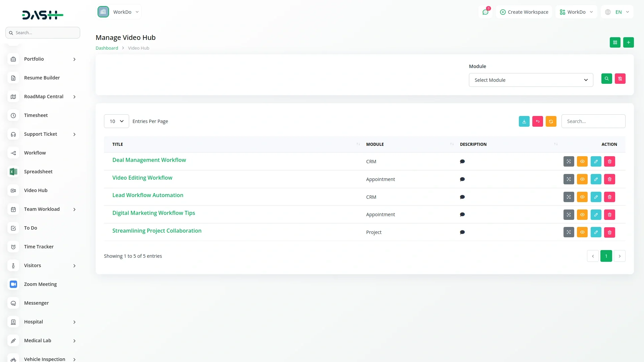Screen dimensions: 644x362
Task: Click the orange reload table icon
Action: pos(551,121)
